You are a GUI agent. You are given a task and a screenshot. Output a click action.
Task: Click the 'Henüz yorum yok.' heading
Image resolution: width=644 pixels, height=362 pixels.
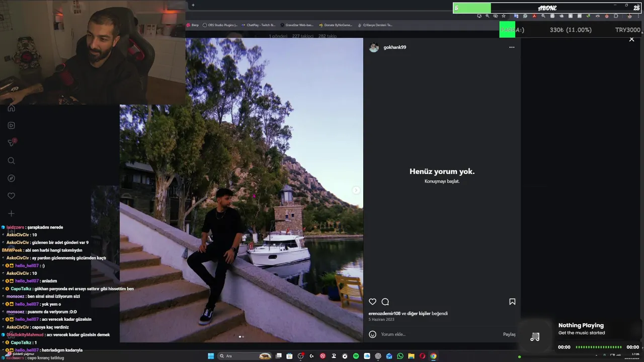[442, 171]
